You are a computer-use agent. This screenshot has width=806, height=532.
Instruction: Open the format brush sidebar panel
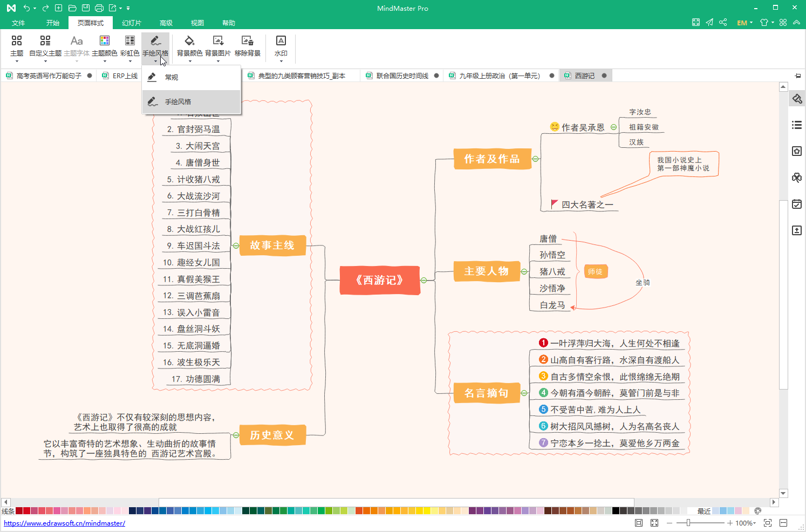coord(797,99)
